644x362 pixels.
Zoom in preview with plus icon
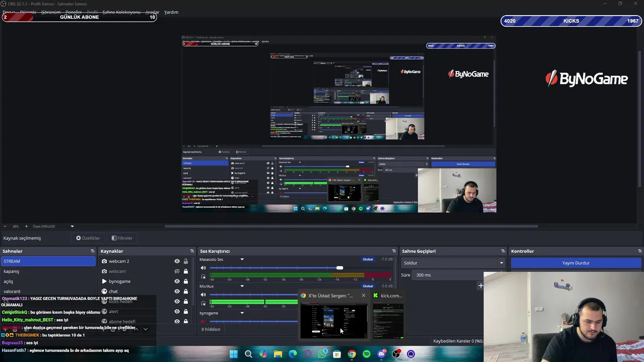pyautogui.click(x=26, y=226)
